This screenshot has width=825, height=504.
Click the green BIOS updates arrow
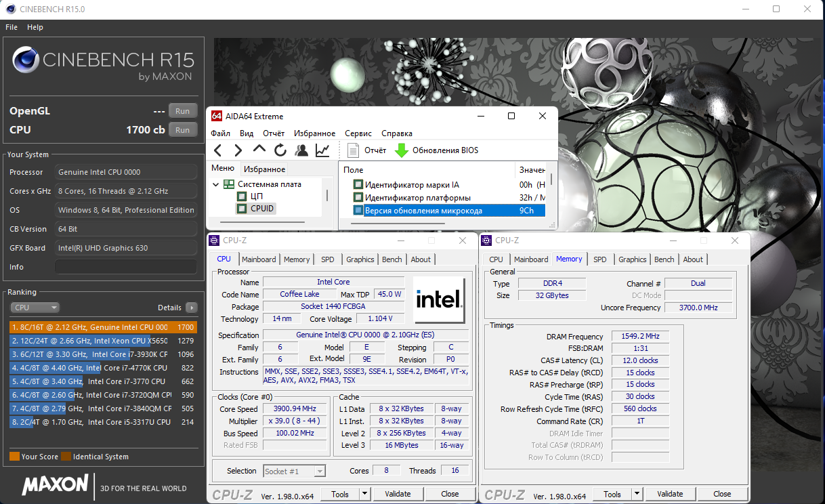click(x=401, y=150)
